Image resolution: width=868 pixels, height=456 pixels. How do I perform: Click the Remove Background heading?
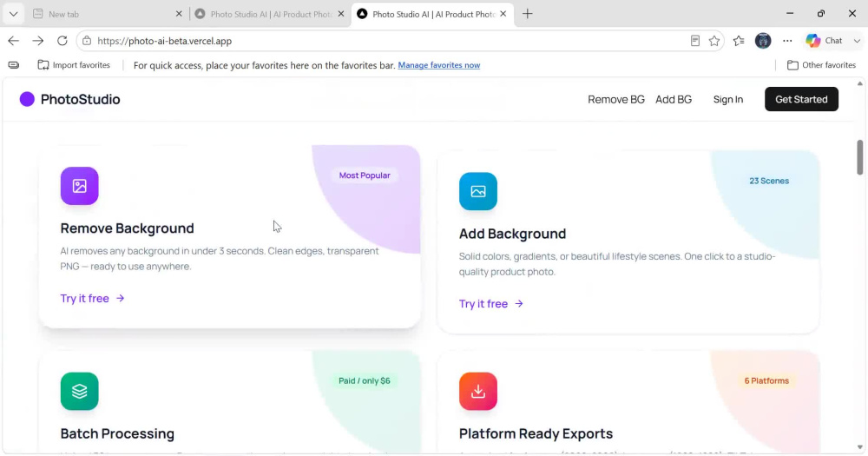tap(127, 228)
